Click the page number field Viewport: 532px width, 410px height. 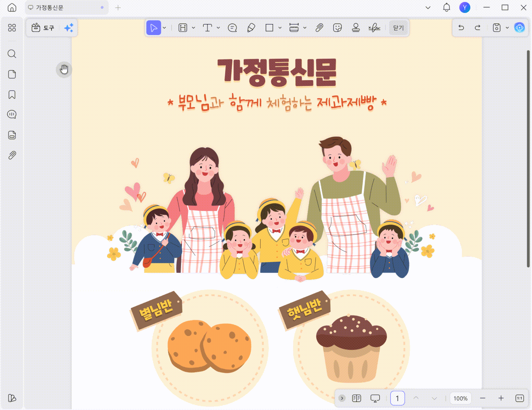tap(397, 398)
